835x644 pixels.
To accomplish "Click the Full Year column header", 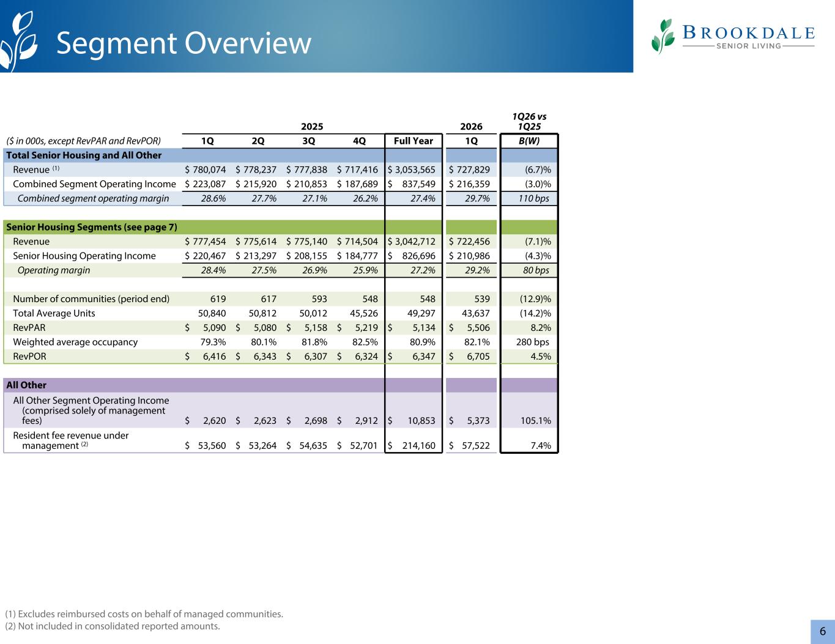I will [414, 141].
